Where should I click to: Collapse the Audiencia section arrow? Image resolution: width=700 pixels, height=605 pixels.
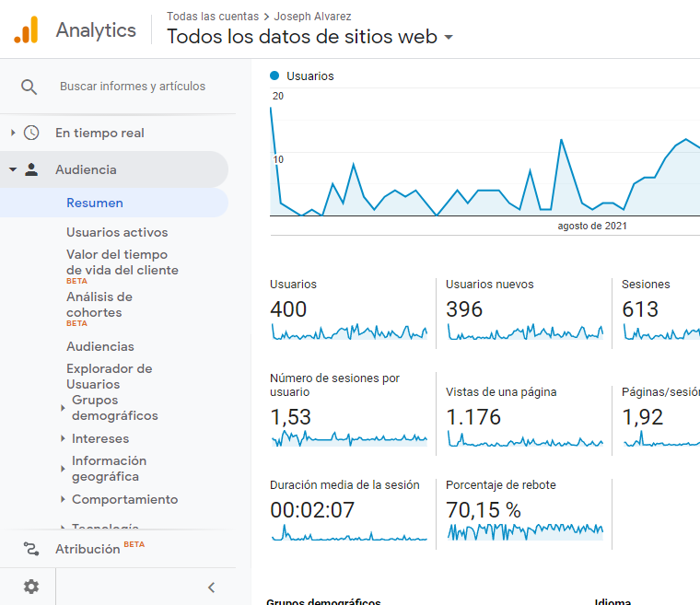[x=13, y=169]
